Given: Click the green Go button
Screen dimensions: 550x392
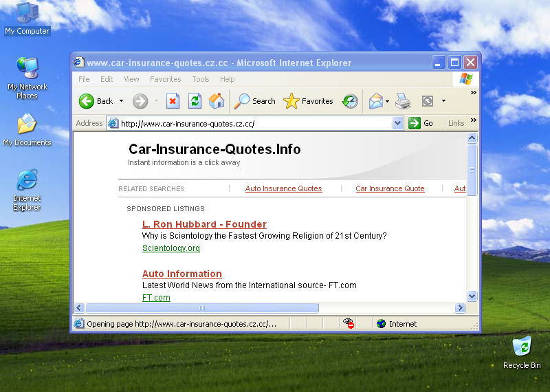Looking at the screenshot, I should point(421,123).
